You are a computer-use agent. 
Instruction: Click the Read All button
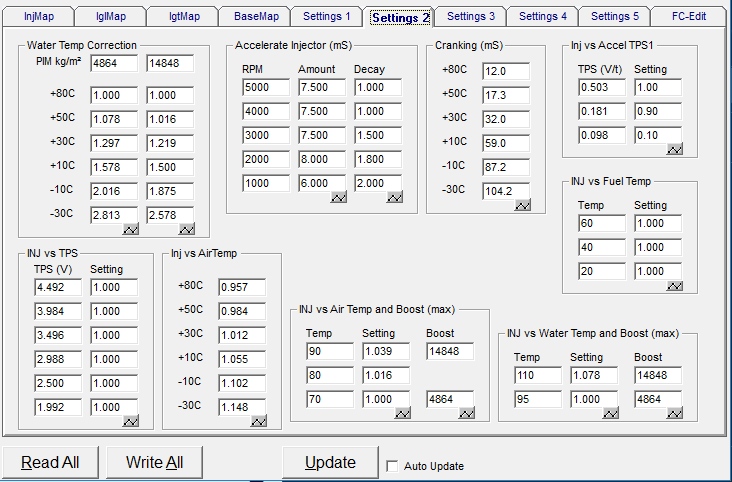[50, 462]
